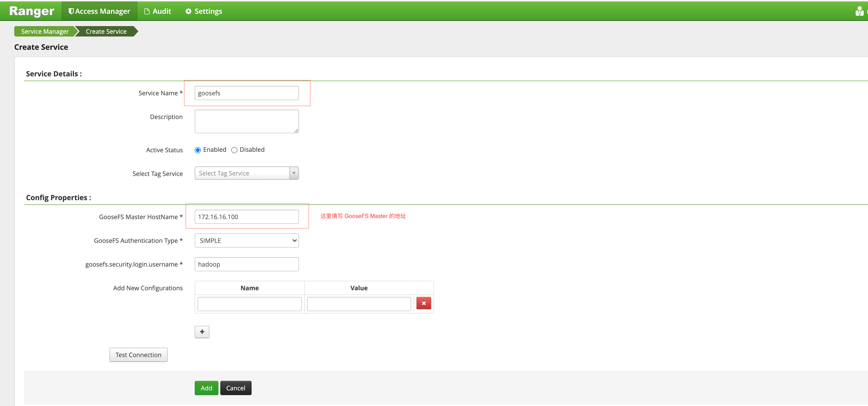The width and height of the screenshot is (868, 406).
Task: Cancel the service creation
Action: tap(235, 388)
